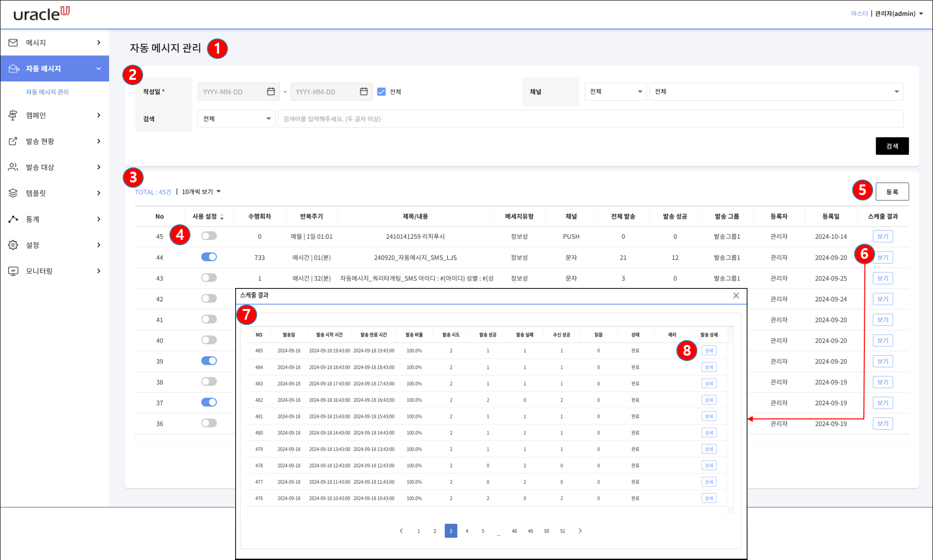Toggle 사용 설정 for row 42
This screenshot has width=933, height=560.
tap(209, 298)
